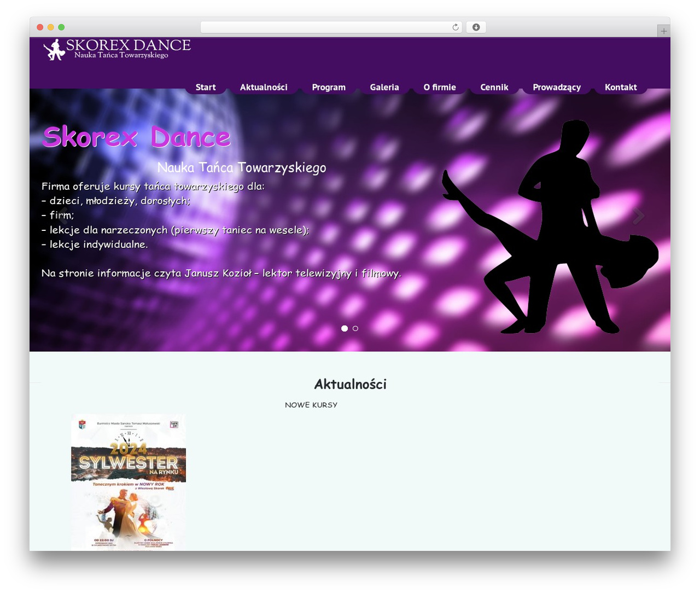Reload the page with the refresh icon
Viewport: 700px width, 593px height.
point(456,27)
